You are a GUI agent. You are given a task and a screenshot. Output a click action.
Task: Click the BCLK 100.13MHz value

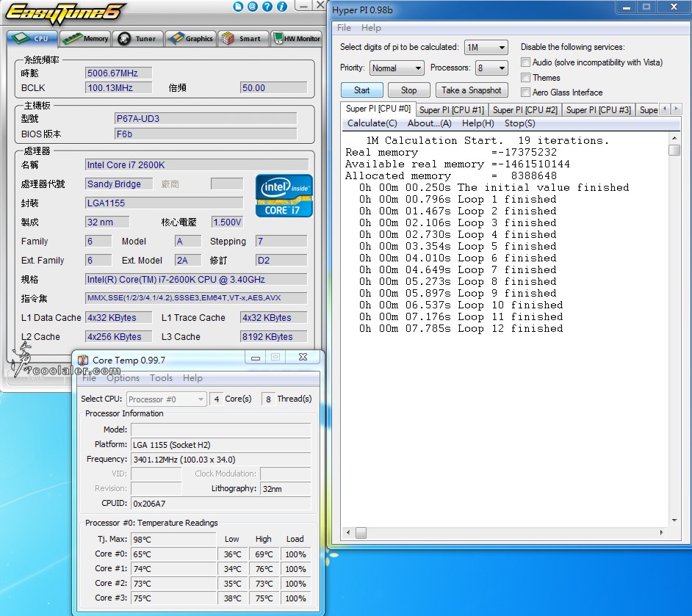pos(118,88)
